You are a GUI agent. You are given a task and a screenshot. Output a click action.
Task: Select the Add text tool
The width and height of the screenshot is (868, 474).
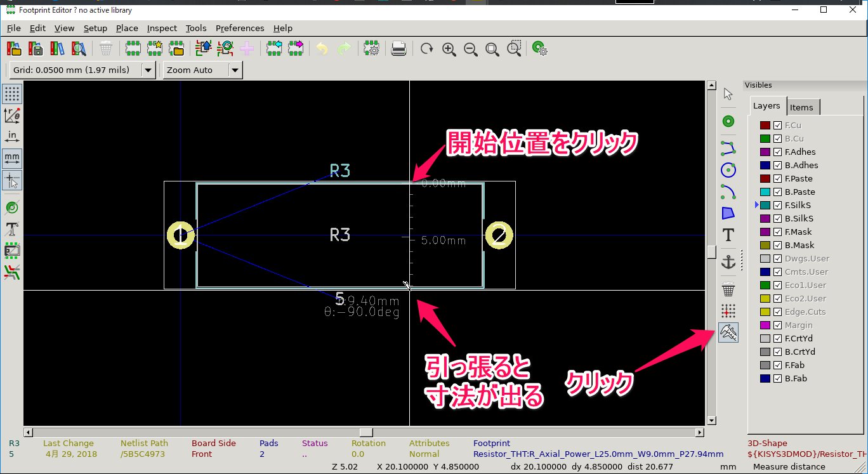tap(728, 235)
